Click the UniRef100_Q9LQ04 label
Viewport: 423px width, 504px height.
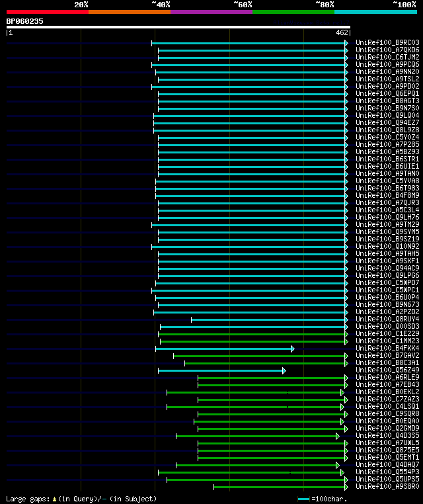pyautogui.click(x=387, y=115)
